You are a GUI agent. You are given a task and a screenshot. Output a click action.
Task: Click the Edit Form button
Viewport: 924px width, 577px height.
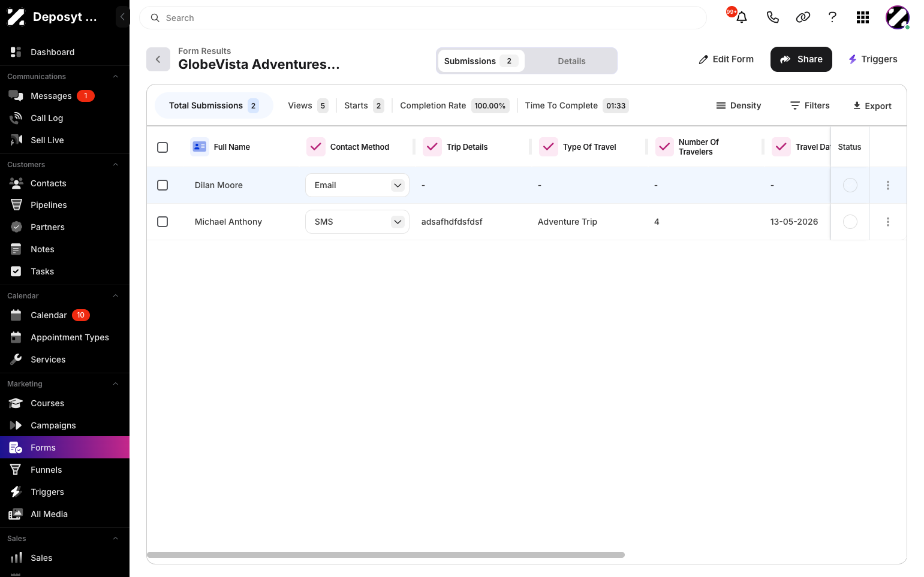pyautogui.click(x=726, y=59)
